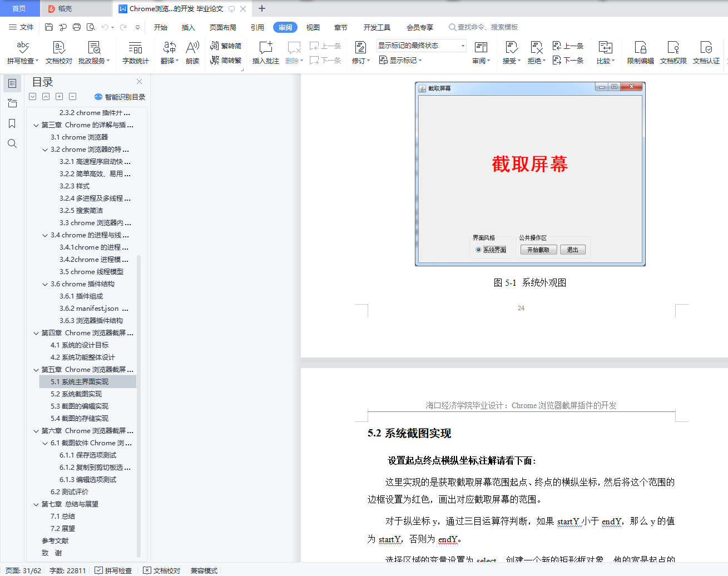Viewport: 728px width, 576px height.
Task: Start 朗读 read-aloud
Action: point(192,52)
